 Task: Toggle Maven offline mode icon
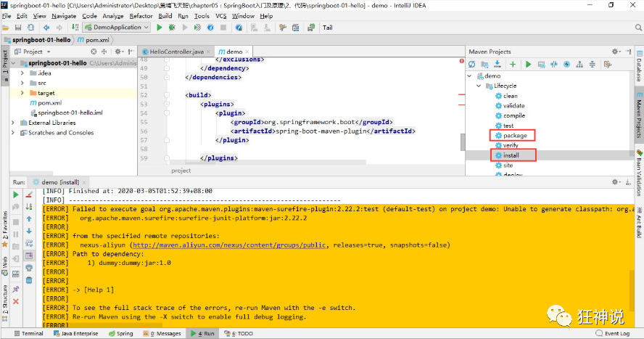coord(554,65)
